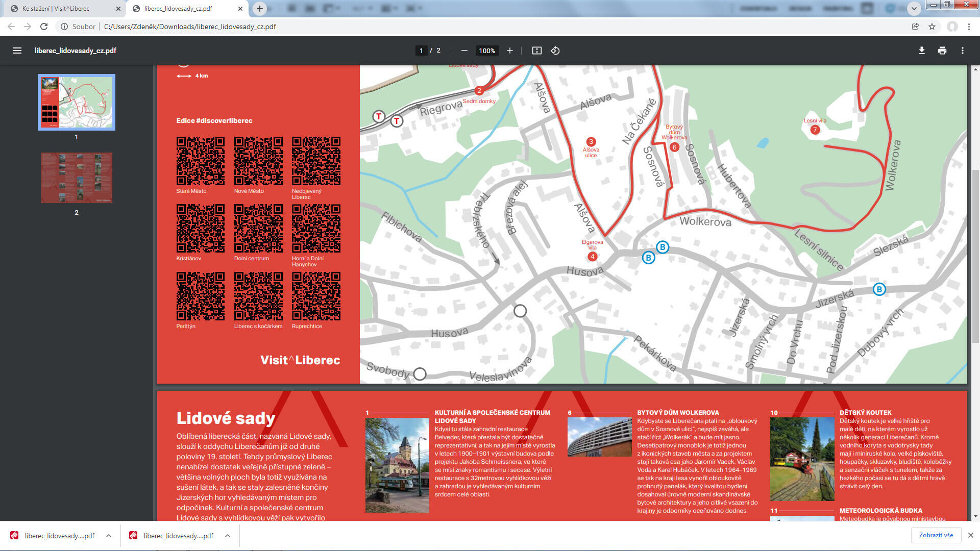
Task: Click bus stop B on Jizerská
Action: tap(879, 289)
